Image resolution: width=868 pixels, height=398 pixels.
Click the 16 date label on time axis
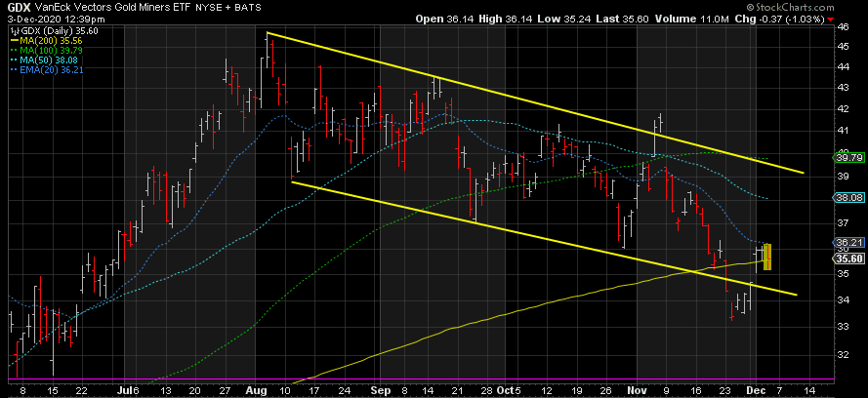(696, 390)
